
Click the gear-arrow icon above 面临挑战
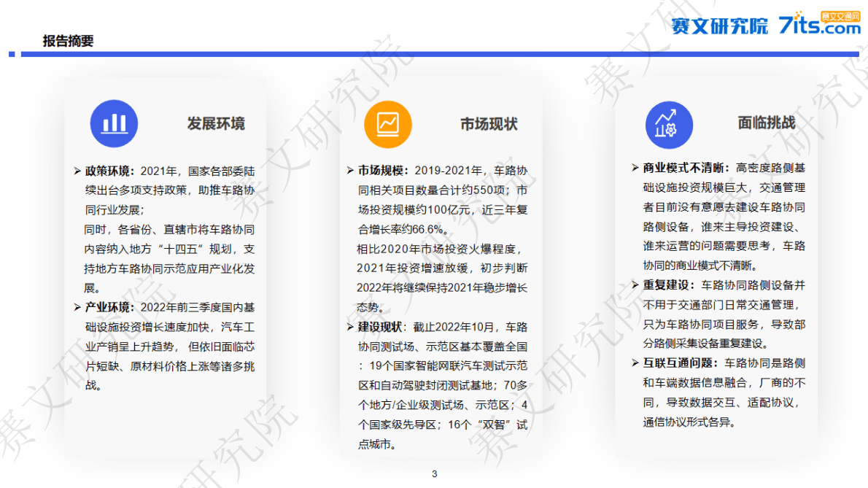(668, 123)
